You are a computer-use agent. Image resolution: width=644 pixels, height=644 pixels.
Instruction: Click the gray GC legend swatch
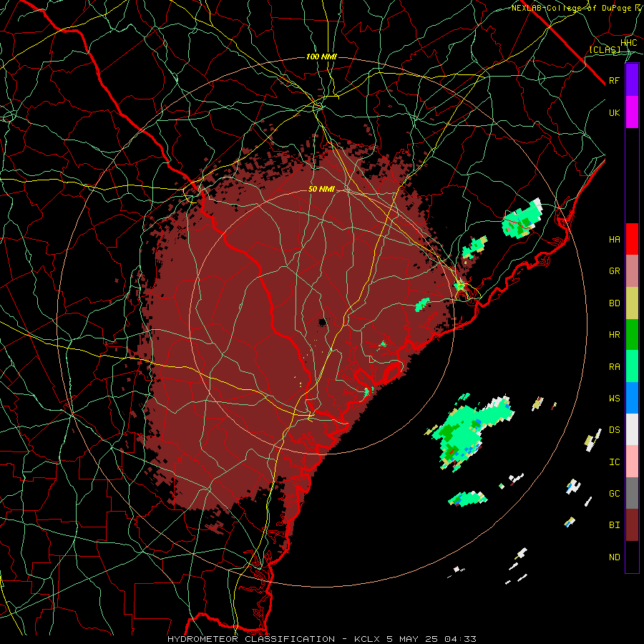(632, 493)
